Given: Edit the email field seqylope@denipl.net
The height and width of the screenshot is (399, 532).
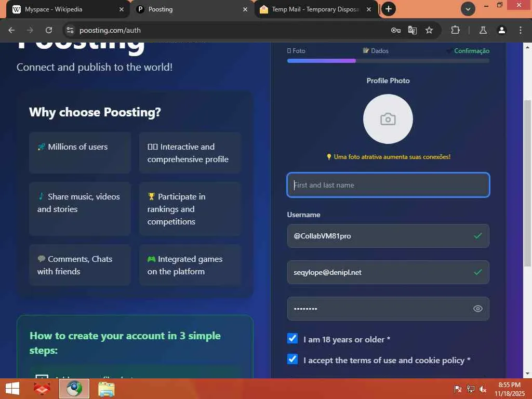Looking at the screenshot, I should click(388, 272).
